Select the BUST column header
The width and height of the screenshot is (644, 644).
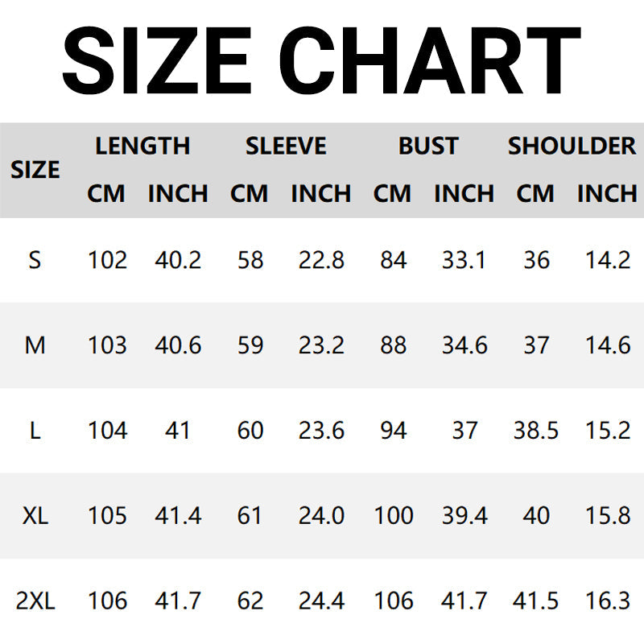[428, 146]
